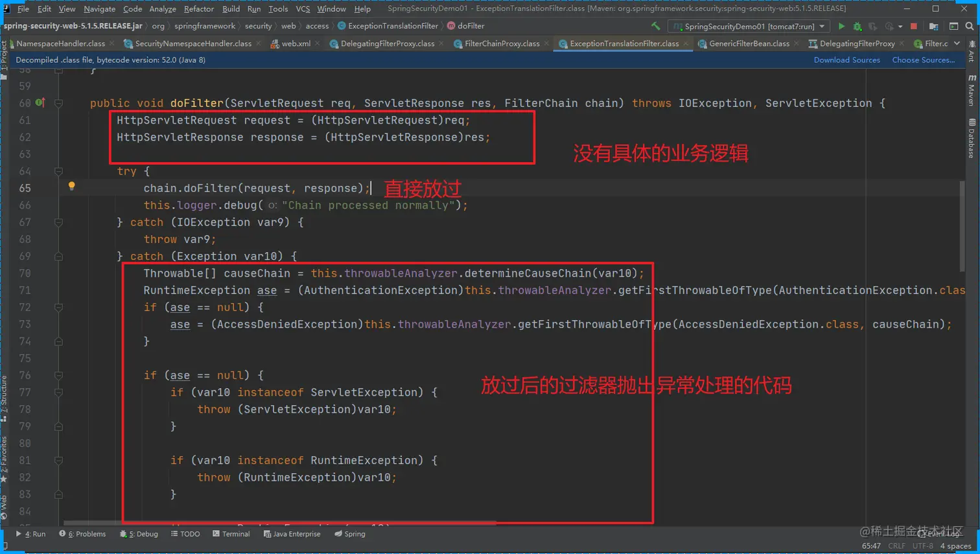Show hidden editor tabs chevron

pyautogui.click(x=957, y=43)
